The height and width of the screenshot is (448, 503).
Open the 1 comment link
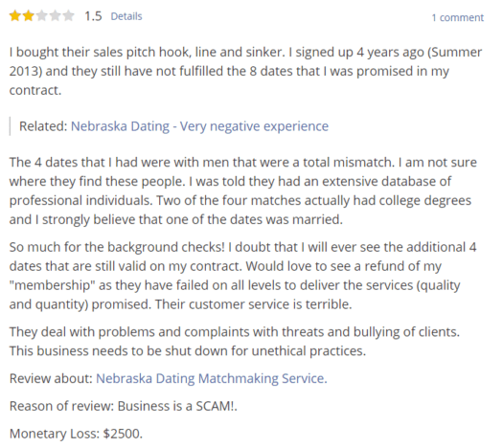pyautogui.click(x=457, y=17)
